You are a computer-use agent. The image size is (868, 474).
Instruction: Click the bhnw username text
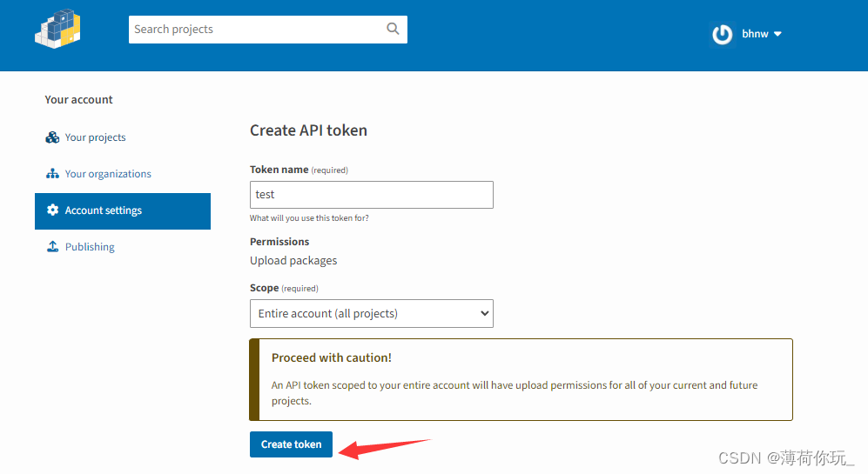pyautogui.click(x=755, y=34)
